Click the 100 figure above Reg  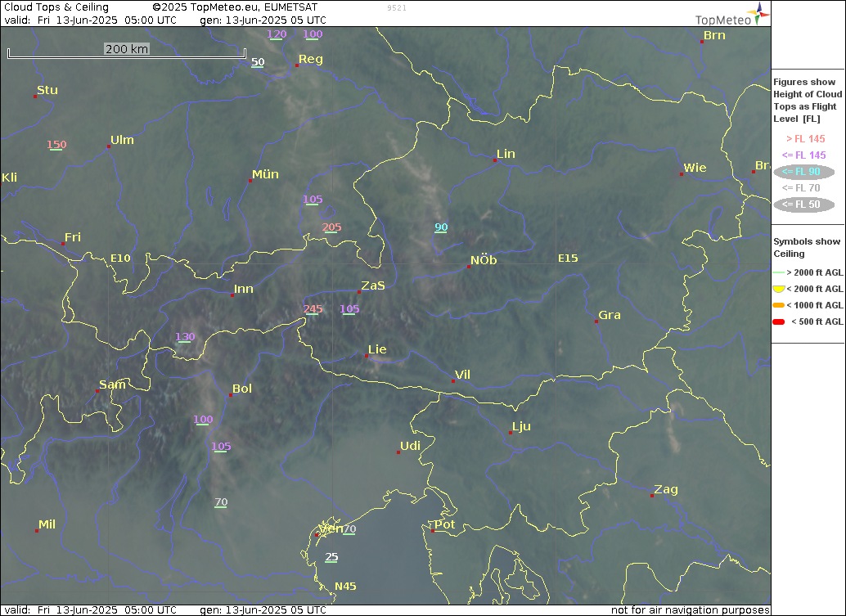pyautogui.click(x=313, y=34)
